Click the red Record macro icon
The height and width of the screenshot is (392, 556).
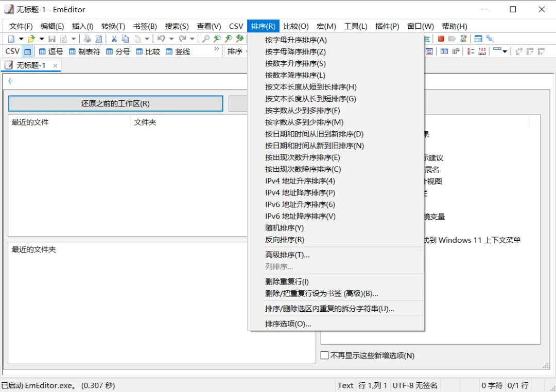point(441,39)
